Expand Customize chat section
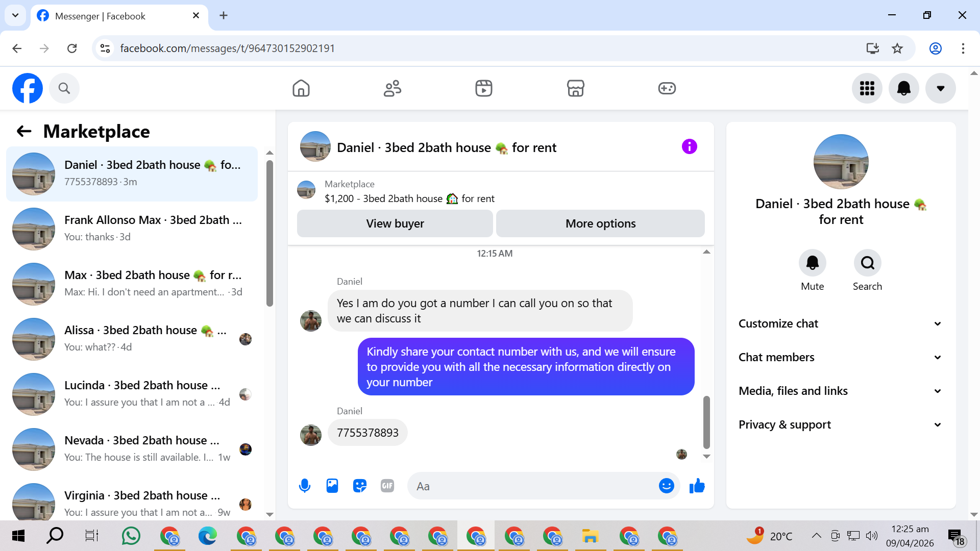The height and width of the screenshot is (551, 980). tap(841, 323)
